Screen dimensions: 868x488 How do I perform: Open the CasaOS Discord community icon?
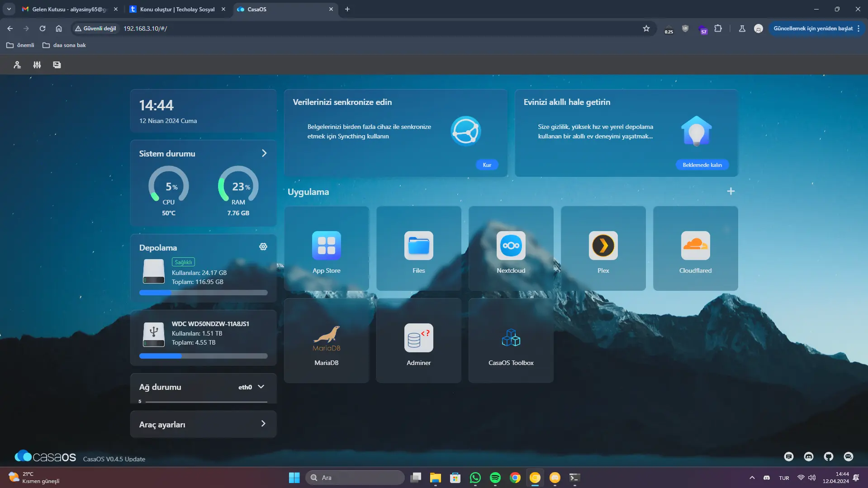pos(809,457)
